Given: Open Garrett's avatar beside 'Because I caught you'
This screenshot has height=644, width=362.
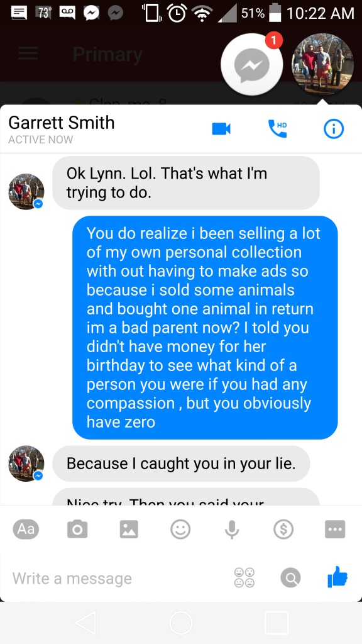Looking at the screenshot, I should coord(26,464).
